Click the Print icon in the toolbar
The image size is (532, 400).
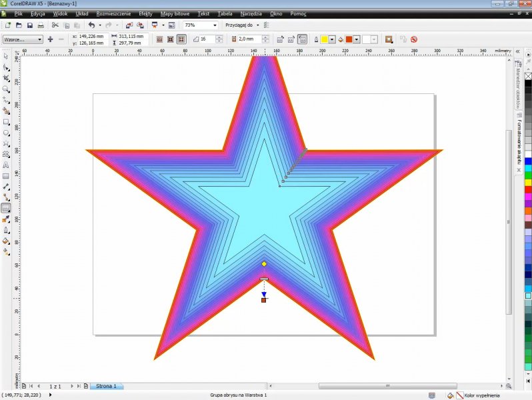tap(41, 25)
